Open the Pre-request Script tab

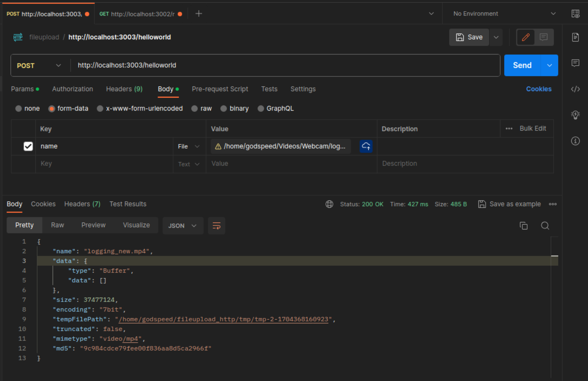[220, 89]
